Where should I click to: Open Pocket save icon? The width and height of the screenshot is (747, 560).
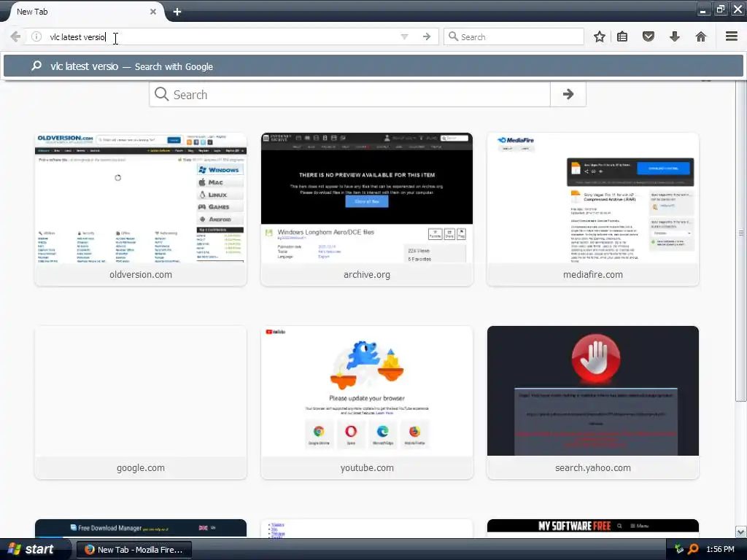649,36
